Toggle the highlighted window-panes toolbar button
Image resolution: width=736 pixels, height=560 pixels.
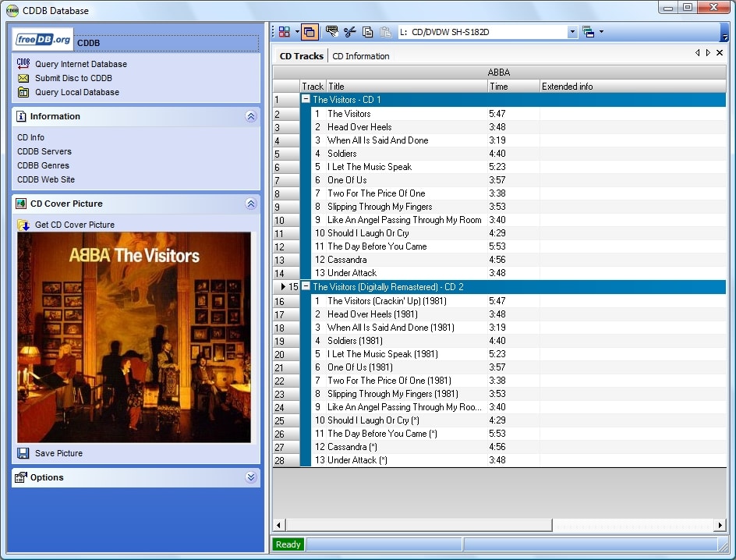coord(310,32)
